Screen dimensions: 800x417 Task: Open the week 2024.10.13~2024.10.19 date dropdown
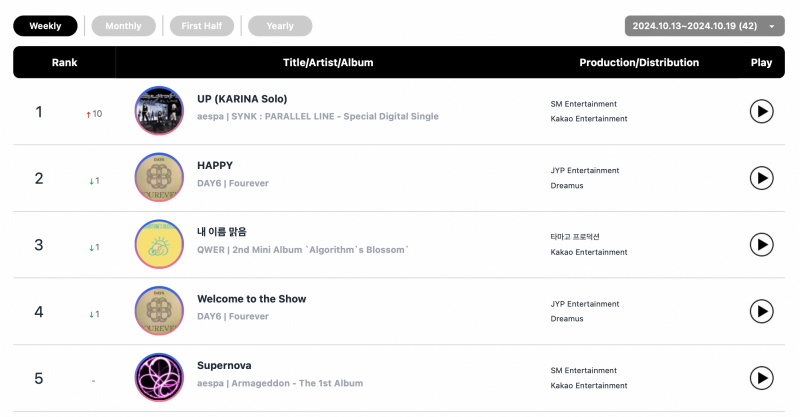[705, 26]
